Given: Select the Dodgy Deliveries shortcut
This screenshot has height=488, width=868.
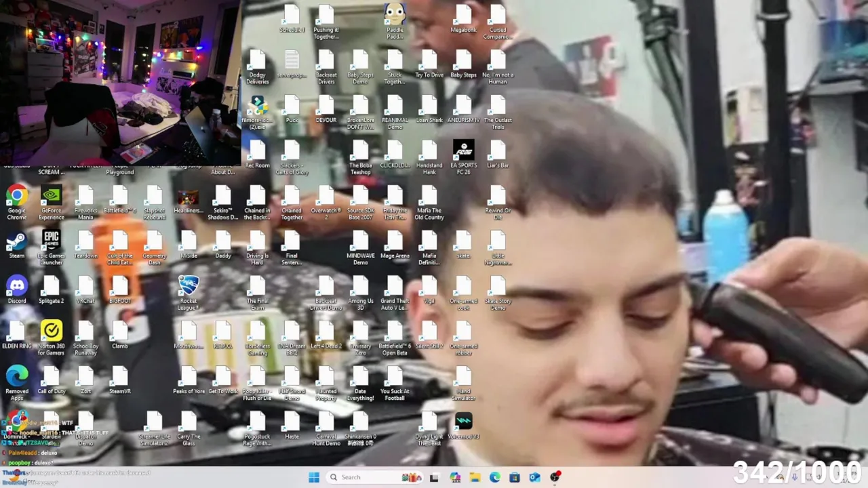Looking at the screenshot, I should tap(257, 68).
